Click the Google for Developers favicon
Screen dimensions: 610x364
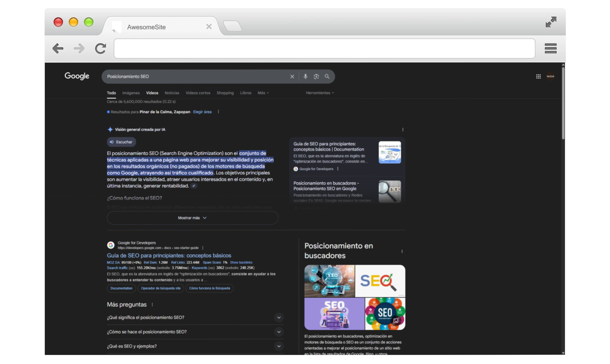point(111,245)
